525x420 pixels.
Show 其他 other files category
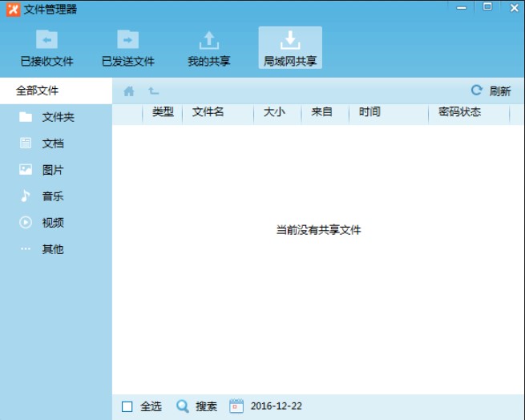tap(53, 249)
